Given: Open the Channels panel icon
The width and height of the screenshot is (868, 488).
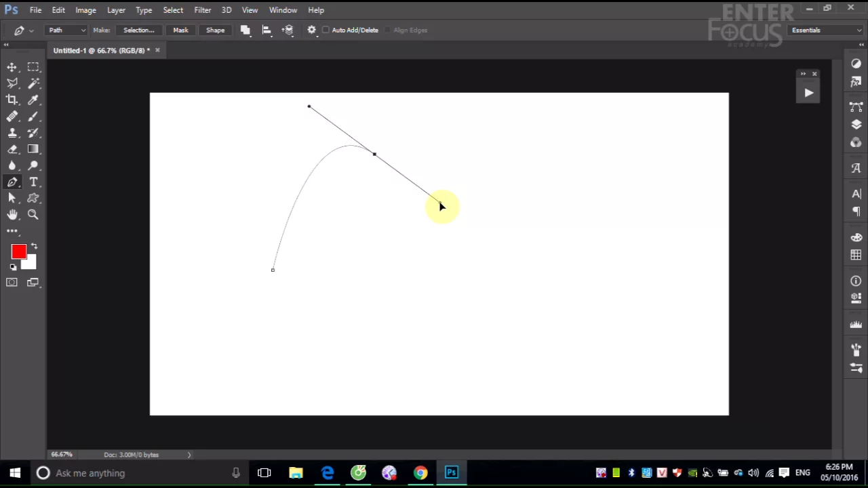Looking at the screenshot, I should pos(856,142).
